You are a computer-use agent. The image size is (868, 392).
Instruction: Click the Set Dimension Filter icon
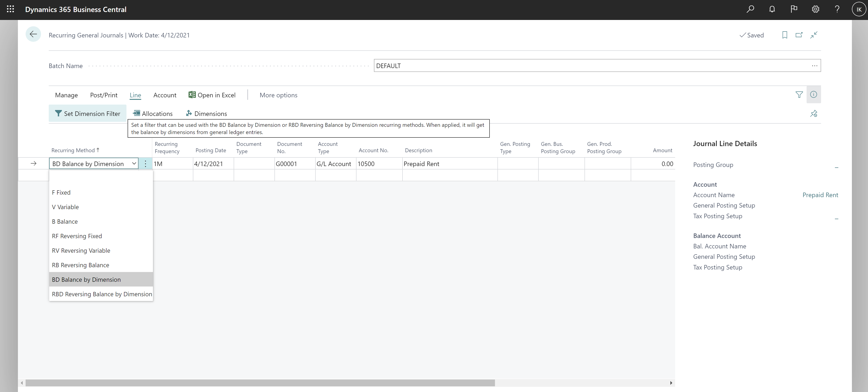(58, 113)
